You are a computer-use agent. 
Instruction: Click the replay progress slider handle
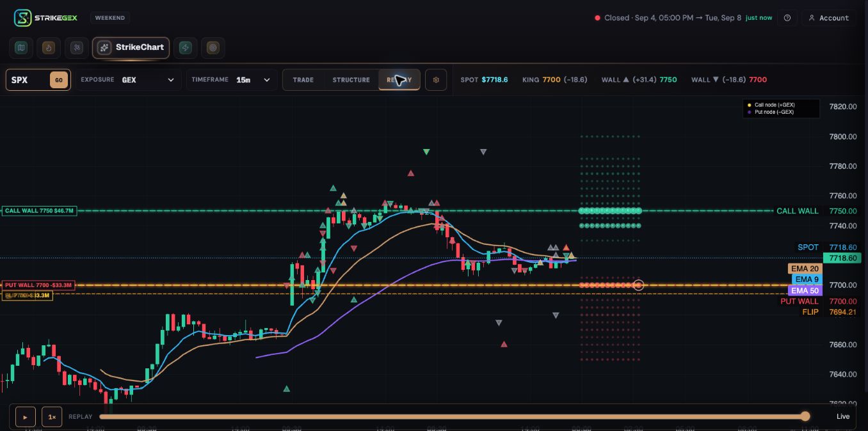pos(805,416)
